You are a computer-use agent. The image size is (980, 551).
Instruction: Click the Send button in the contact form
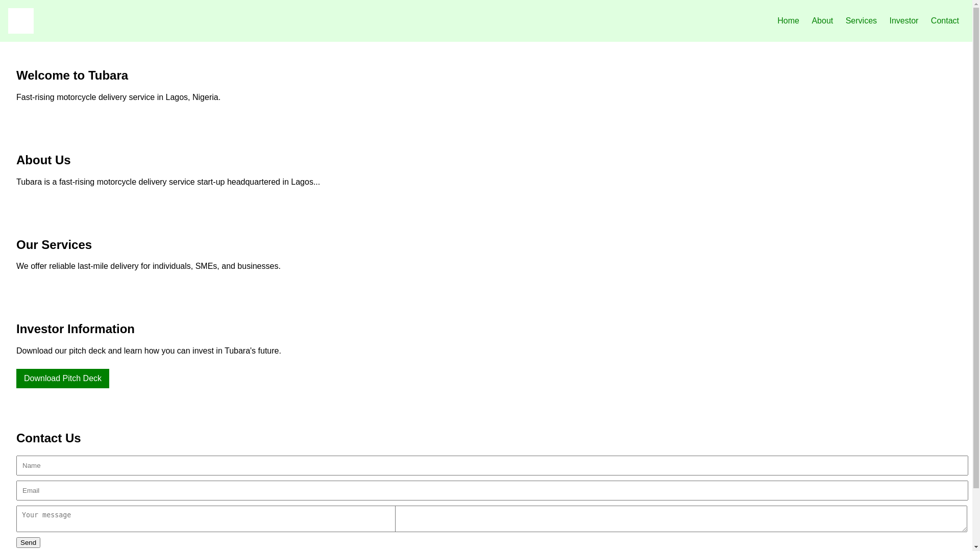pos(28,542)
